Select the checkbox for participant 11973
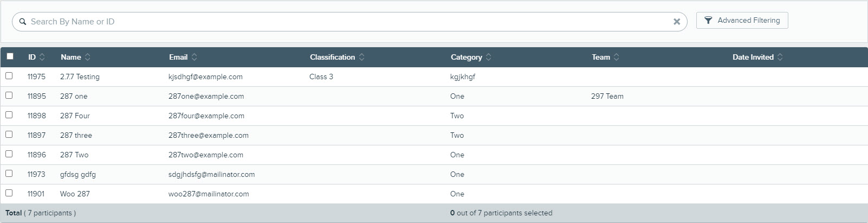The height and width of the screenshot is (223, 868). [x=9, y=174]
